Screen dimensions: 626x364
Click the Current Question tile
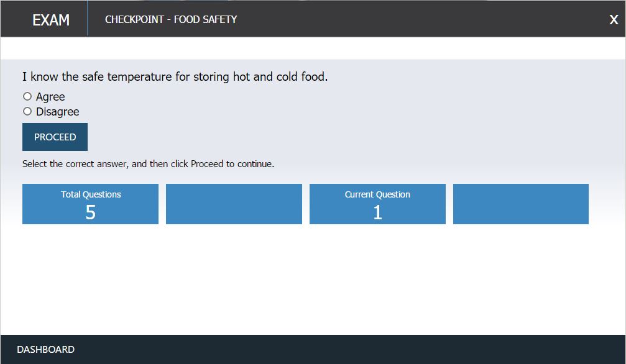tap(377, 204)
